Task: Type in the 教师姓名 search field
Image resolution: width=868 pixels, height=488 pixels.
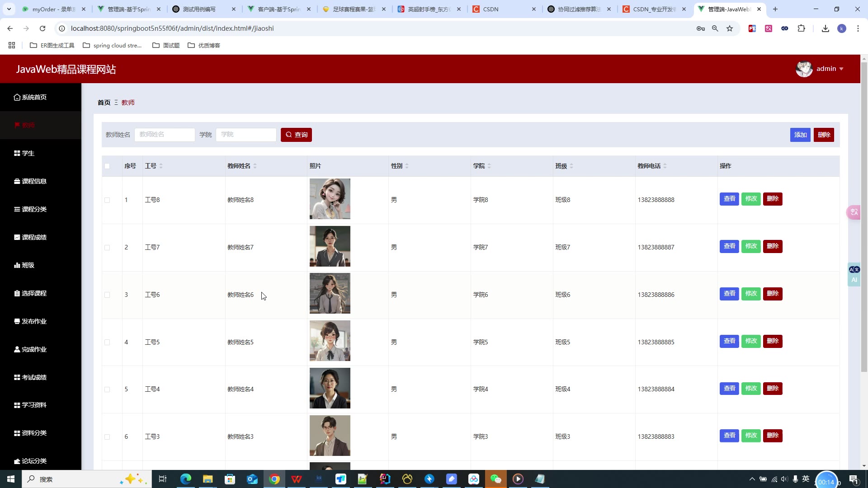Action: [x=165, y=135]
